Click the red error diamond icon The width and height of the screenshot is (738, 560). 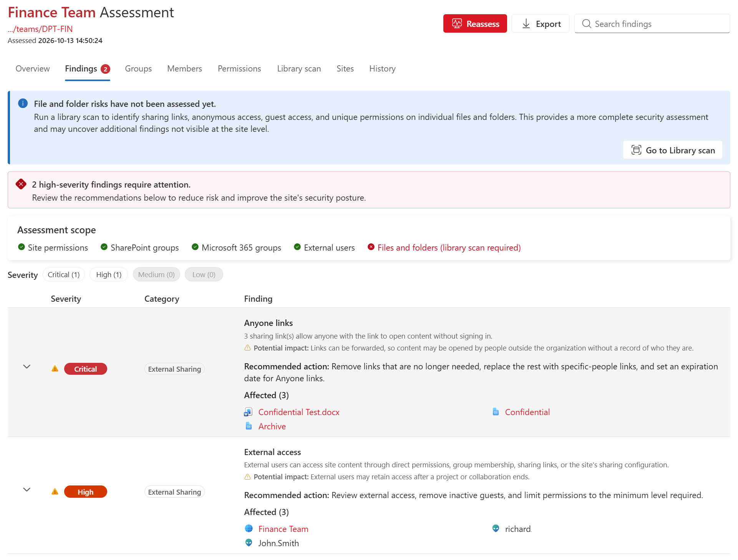pyautogui.click(x=21, y=184)
